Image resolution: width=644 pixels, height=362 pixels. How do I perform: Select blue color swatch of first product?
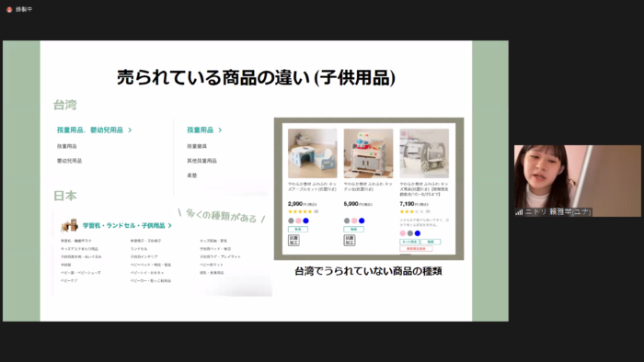[x=305, y=221]
